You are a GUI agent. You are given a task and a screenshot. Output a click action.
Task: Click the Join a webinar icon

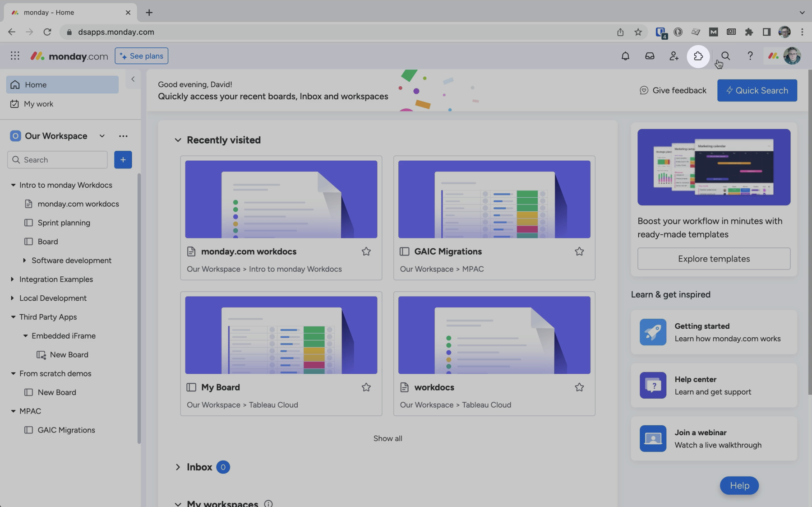click(653, 438)
